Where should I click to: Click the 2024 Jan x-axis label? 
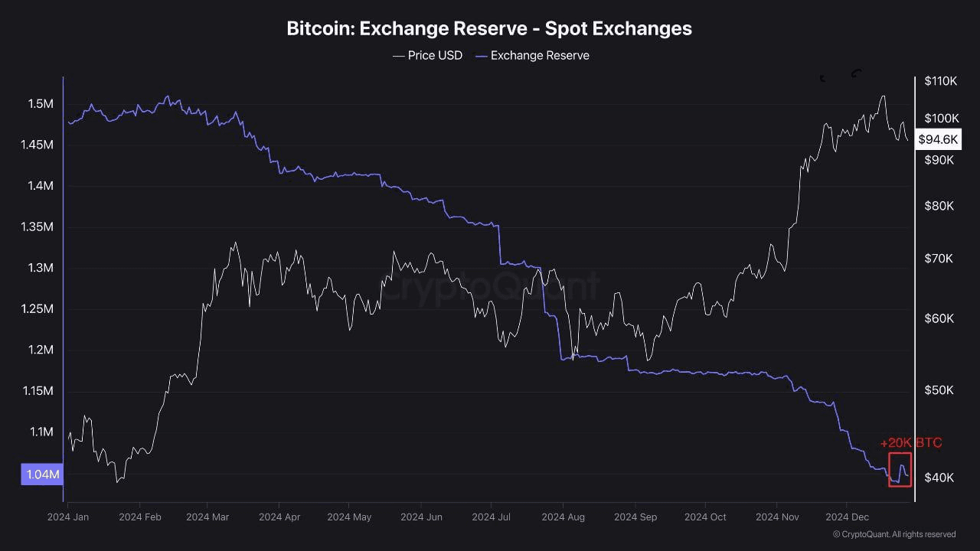(x=68, y=517)
